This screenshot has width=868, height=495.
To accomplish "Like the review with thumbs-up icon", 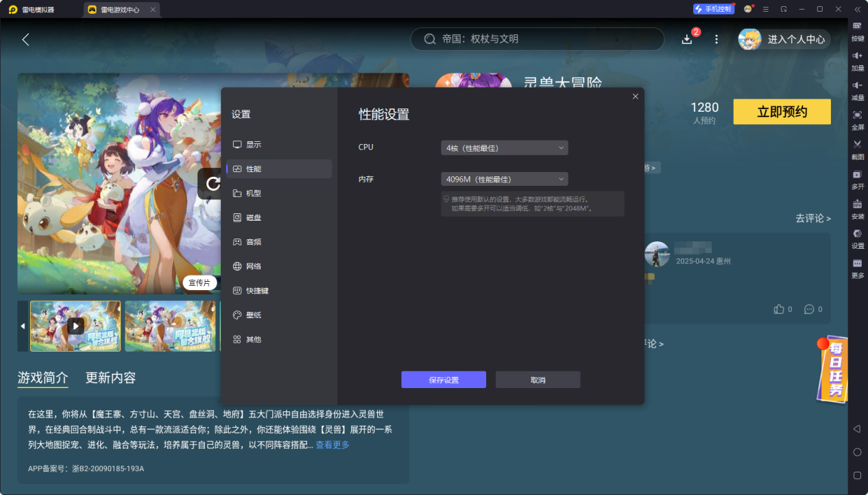I will [778, 309].
